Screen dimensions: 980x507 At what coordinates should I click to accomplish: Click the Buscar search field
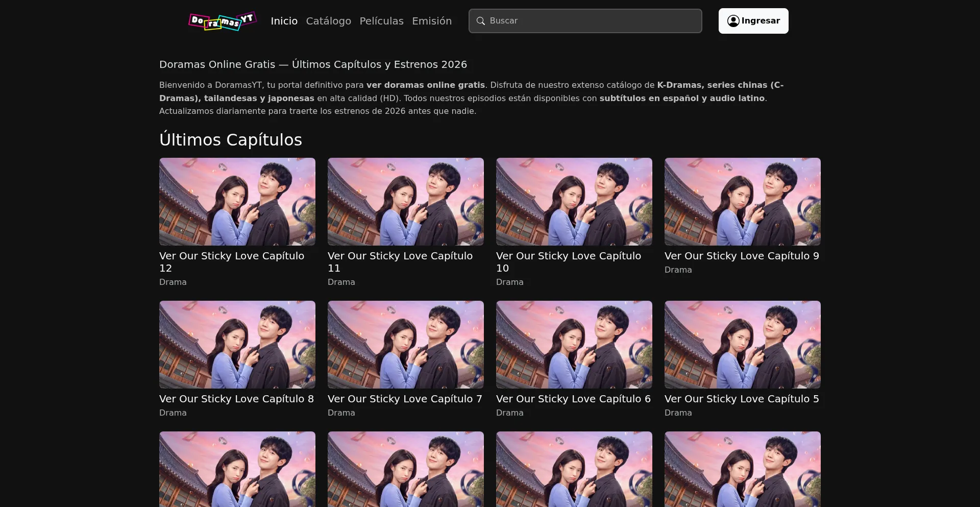click(x=585, y=21)
